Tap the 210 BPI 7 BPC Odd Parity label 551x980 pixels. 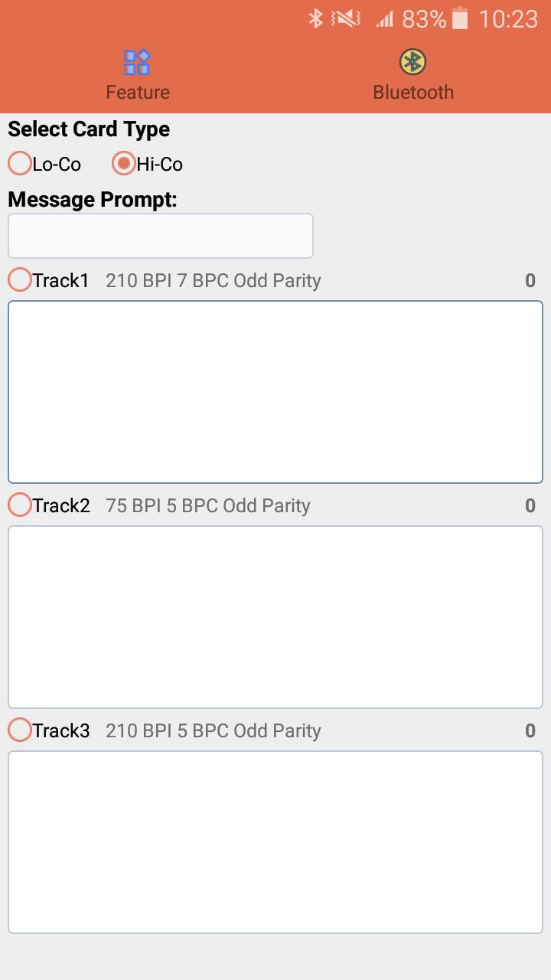(214, 281)
